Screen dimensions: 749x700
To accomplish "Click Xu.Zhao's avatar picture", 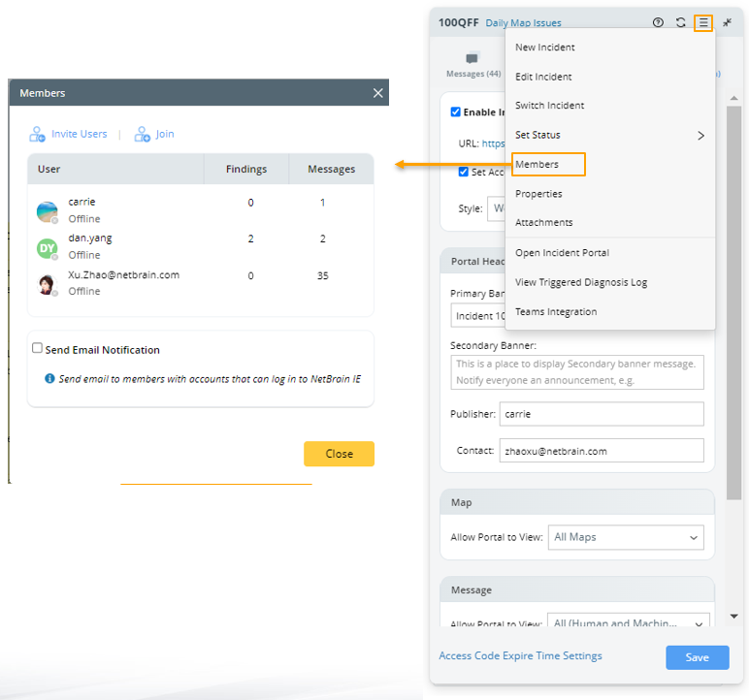I will 48,285.
